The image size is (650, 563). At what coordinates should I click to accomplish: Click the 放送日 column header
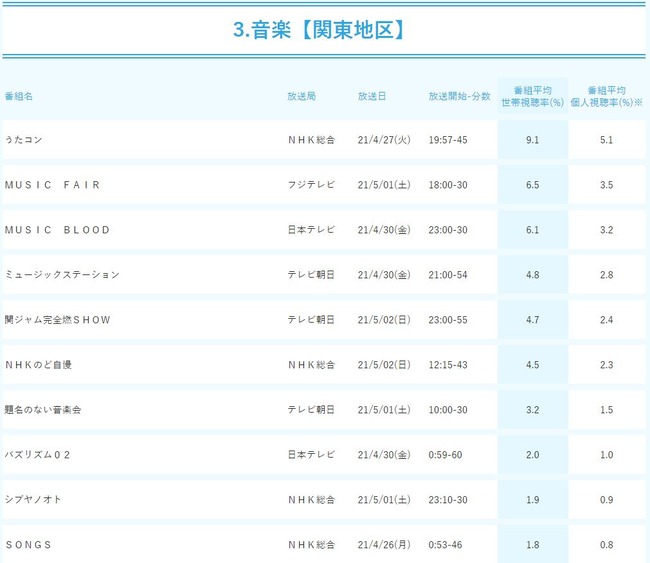(372, 96)
